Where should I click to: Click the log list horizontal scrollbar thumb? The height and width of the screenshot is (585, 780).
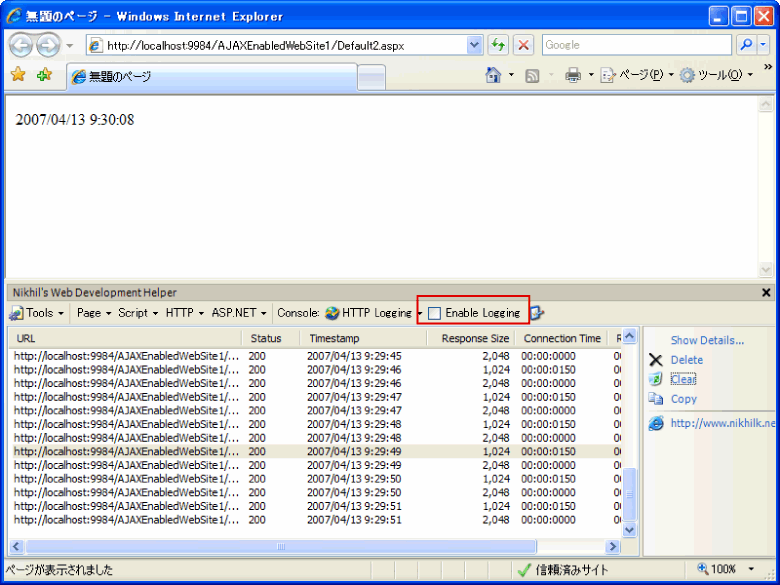point(281,547)
